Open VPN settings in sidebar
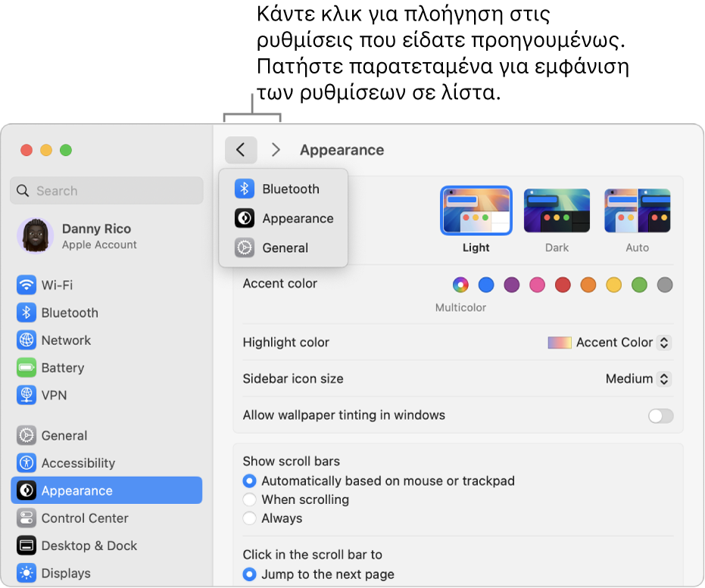Screen dimensions: 705x588 coord(107,395)
